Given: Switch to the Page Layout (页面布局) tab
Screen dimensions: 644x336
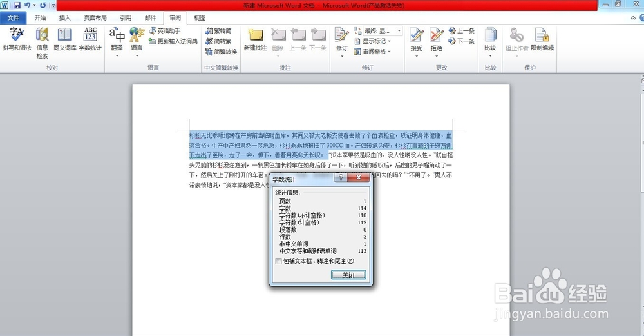Looking at the screenshot, I should coord(95,17).
